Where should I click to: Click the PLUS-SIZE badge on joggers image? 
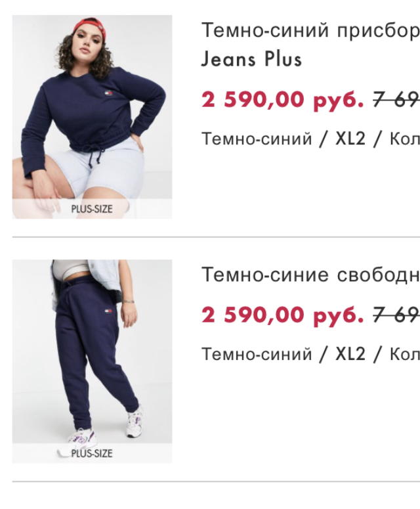(x=92, y=453)
